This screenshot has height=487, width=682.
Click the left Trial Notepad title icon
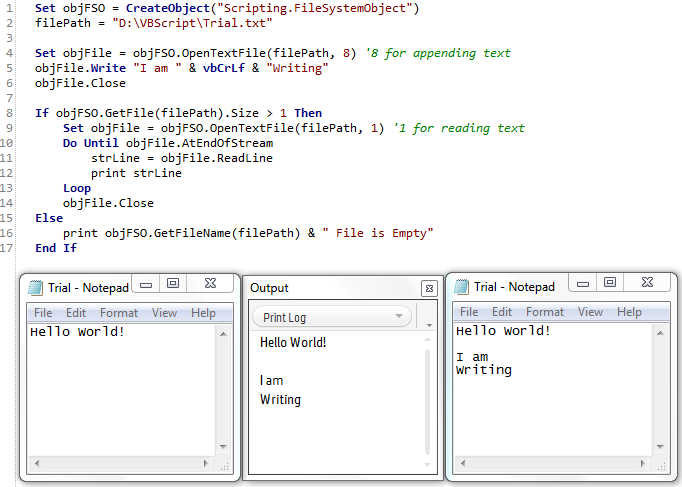coord(36,288)
